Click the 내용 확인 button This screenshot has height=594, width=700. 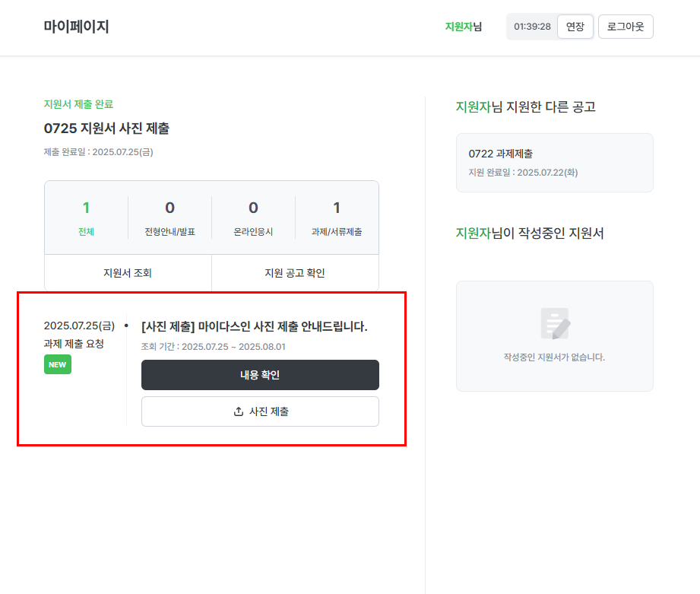click(x=260, y=375)
